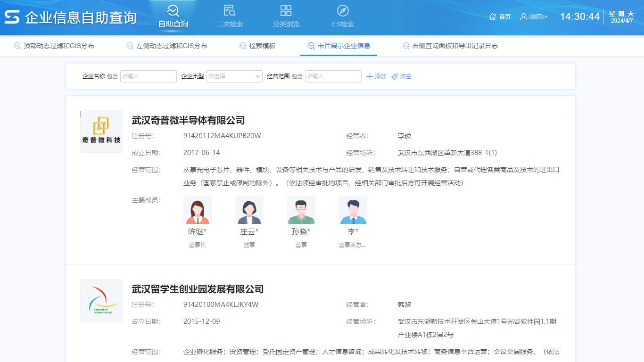The image size is (644, 362).
Task: Click the ES检索 compass icon
Action: click(x=343, y=10)
